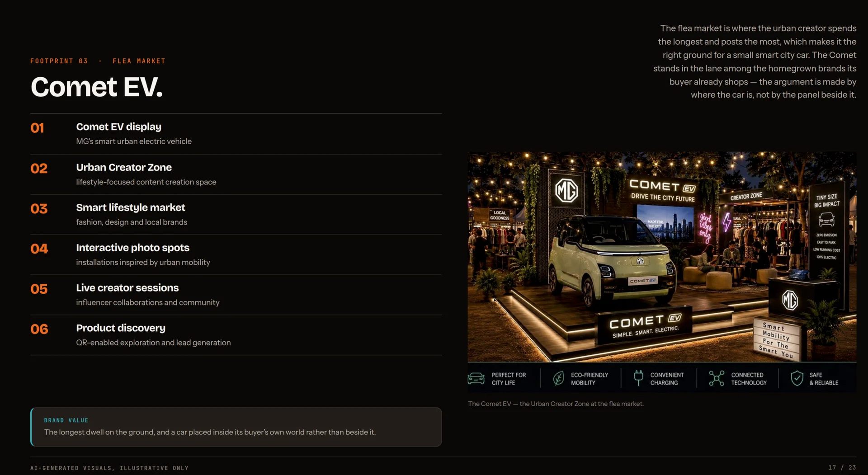Click the network icon beside Connected Technology
This screenshot has width=868, height=475.
(717, 378)
